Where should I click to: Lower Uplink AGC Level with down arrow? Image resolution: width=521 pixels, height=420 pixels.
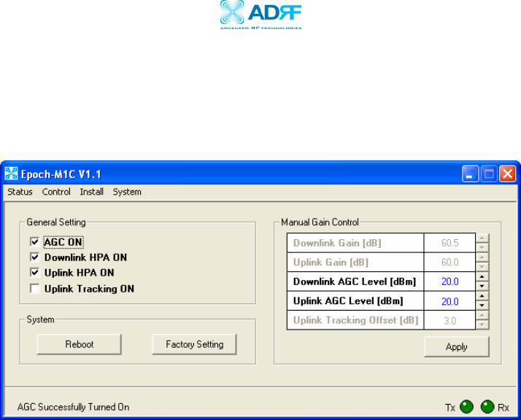click(482, 305)
